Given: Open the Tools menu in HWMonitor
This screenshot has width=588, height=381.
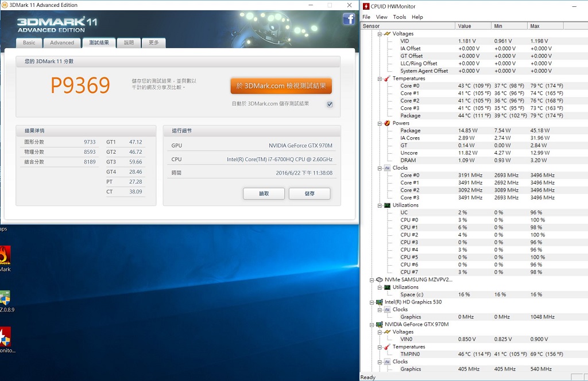Looking at the screenshot, I should pyautogui.click(x=400, y=17).
